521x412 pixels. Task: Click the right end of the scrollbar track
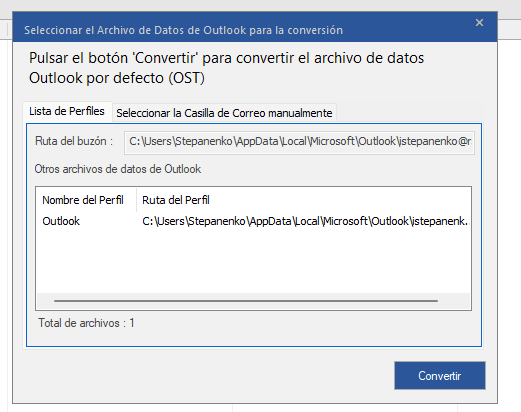point(454,301)
